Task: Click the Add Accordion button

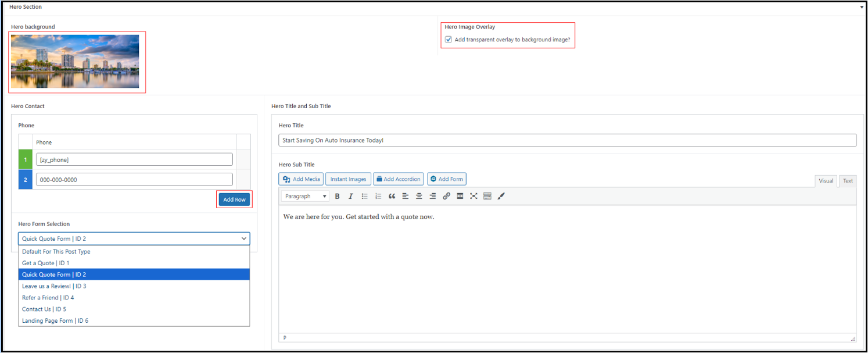Action: point(399,179)
